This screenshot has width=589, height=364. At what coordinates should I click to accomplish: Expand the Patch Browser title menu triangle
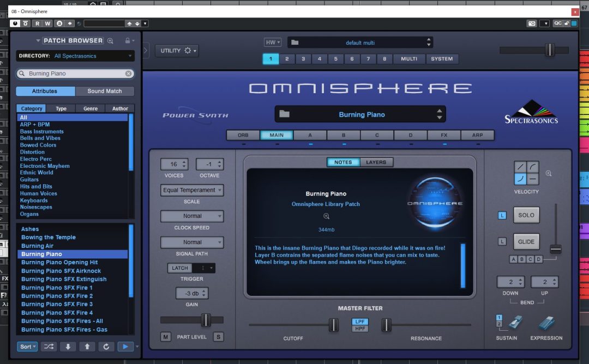point(38,40)
